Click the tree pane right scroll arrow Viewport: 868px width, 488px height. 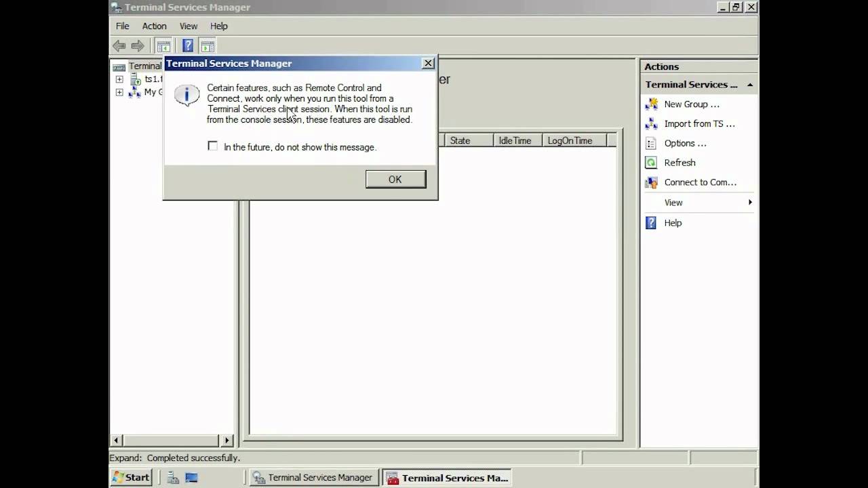tap(227, 441)
